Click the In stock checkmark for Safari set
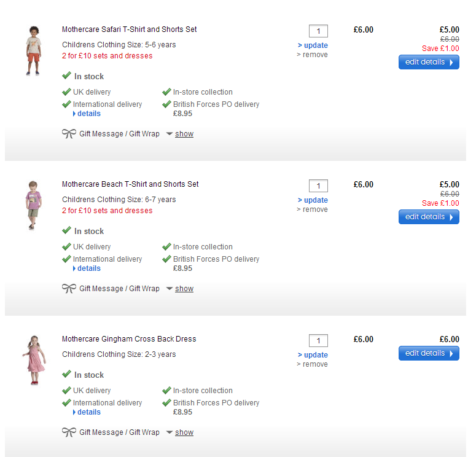The width and height of the screenshot is (476, 457). coord(66,76)
